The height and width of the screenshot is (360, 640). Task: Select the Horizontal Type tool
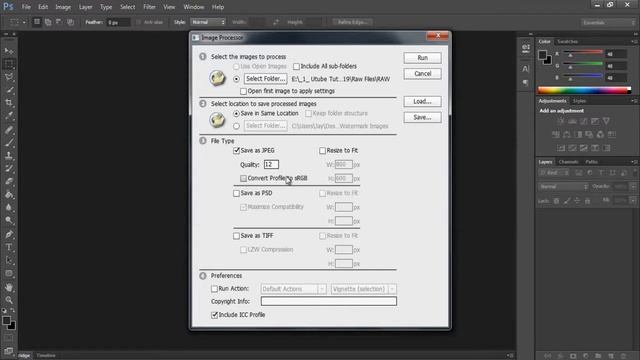click(9, 247)
